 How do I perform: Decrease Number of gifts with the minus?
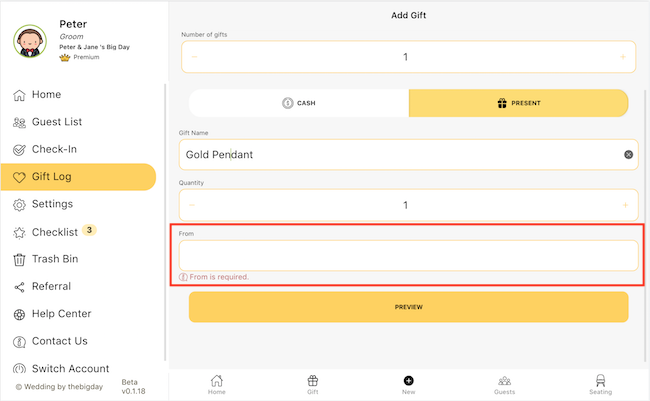click(x=194, y=57)
